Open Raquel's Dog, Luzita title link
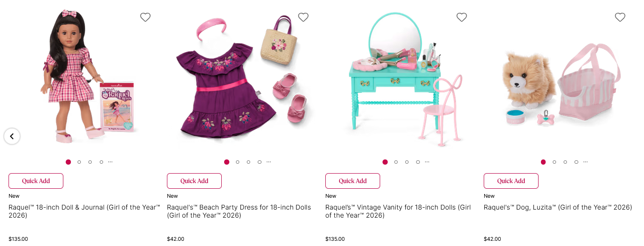 tap(558, 207)
